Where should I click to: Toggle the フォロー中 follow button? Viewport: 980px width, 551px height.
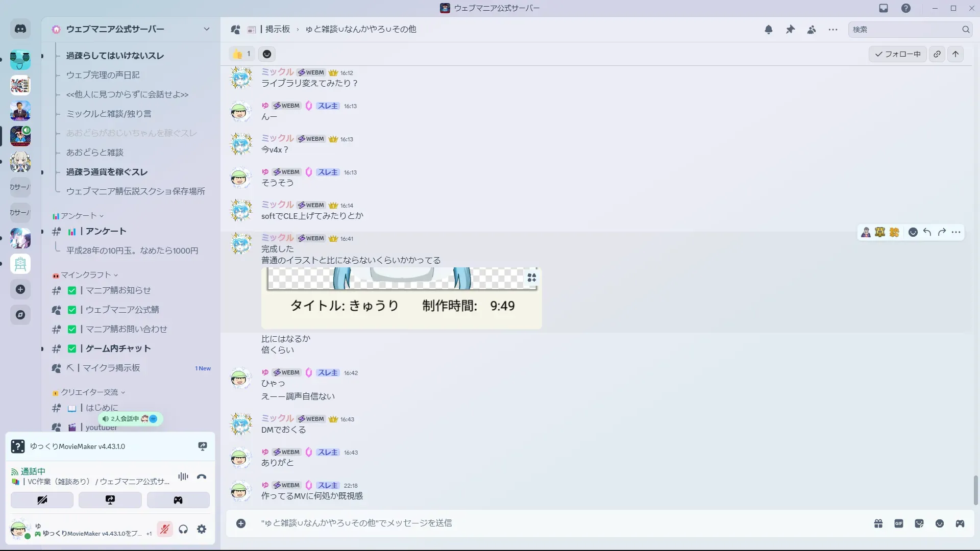pos(898,54)
